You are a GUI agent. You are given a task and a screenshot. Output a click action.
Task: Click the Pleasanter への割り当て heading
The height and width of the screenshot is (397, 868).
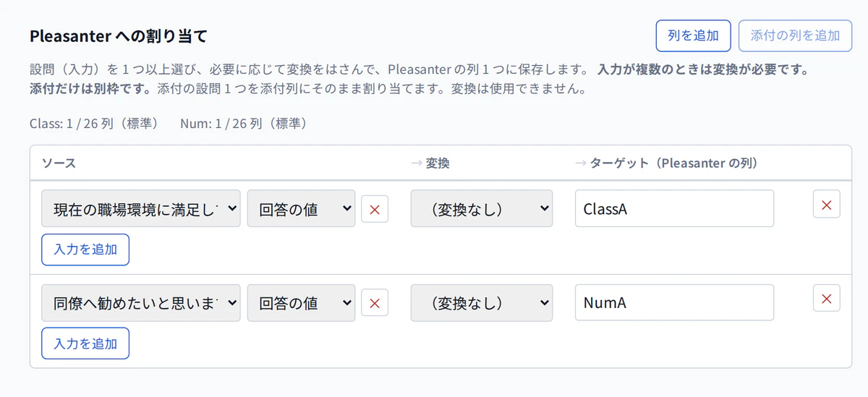(119, 35)
